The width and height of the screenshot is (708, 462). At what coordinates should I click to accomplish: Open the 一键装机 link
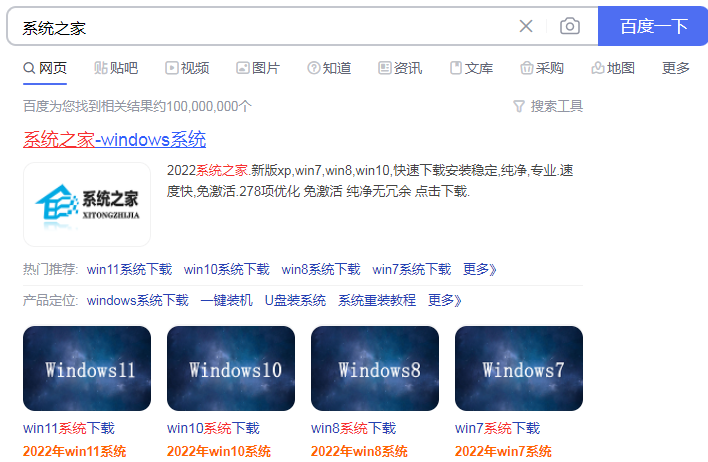226,300
